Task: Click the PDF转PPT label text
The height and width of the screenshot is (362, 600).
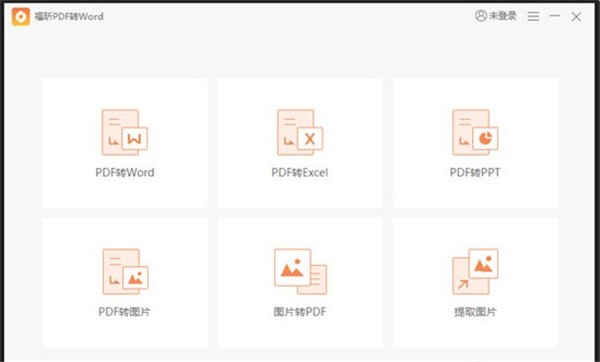Action: (475, 173)
